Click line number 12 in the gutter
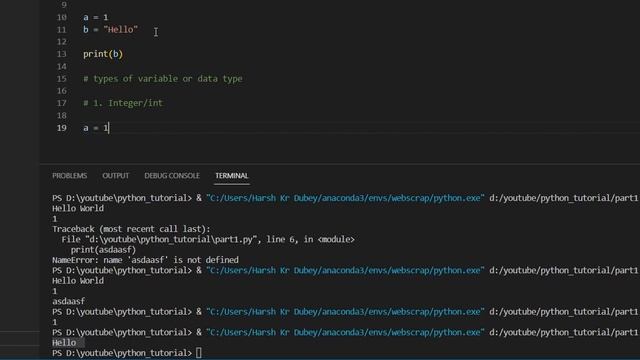The width and height of the screenshot is (640, 360). 62,42
